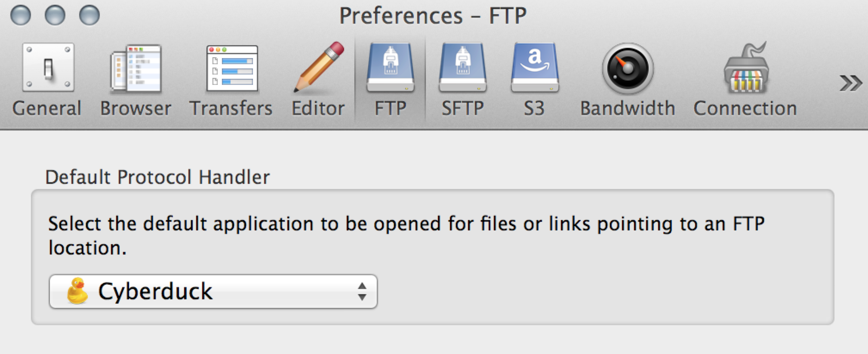Minimize the Preferences window
This screenshot has width=868, height=354.
(x=55, y=16)
